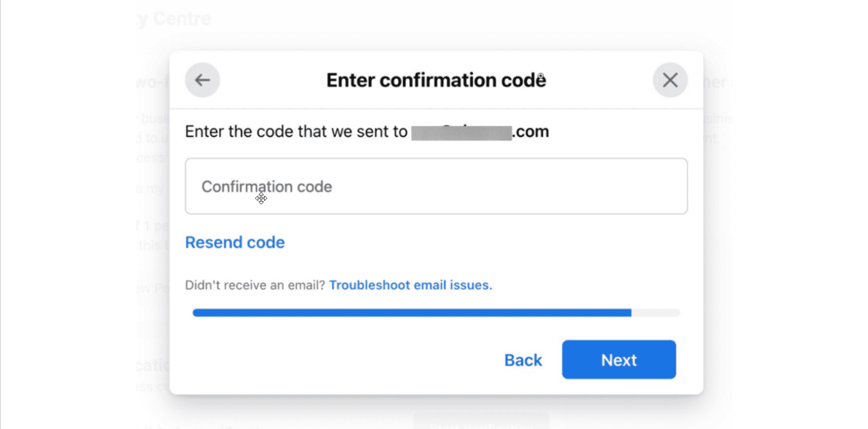Screen dimensions: 868x429
Task: Click the '.com' email suffix text
Action: pos(530,131)
